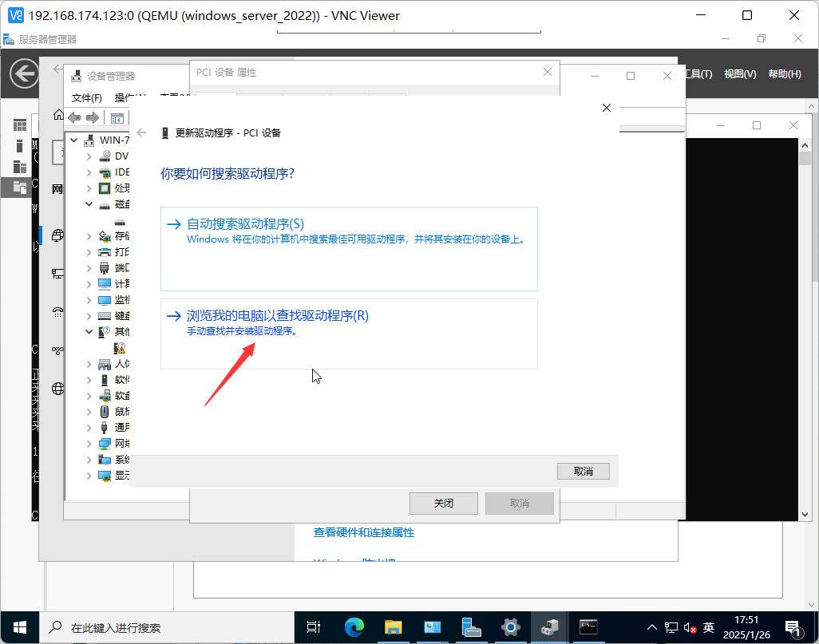Open the notification center icon on taskbar
The image size is (819, 644).
click(x=793, y=628)
